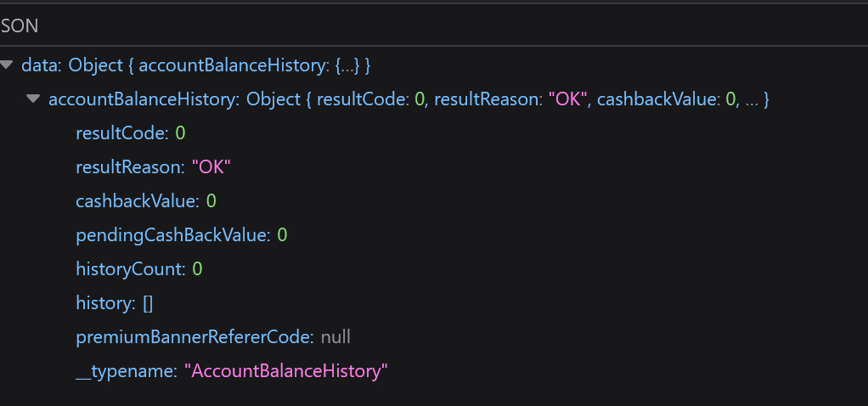The image size is (868, 406).
Task: Collapse the accountBalanceHistory tree arrow
Action: (x=33, y=99)
